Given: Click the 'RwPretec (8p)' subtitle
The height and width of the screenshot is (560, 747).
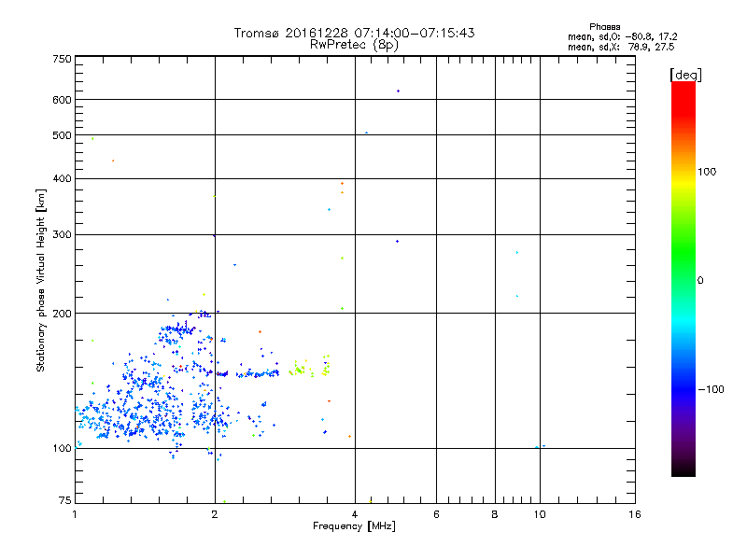Looking at the screenshot, I should coord(354,45).
